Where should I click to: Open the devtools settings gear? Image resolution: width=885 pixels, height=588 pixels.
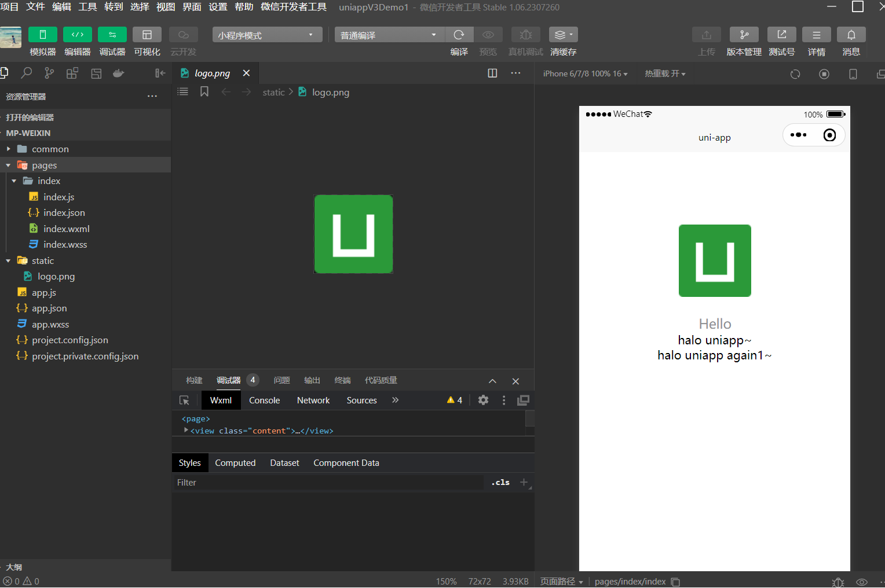(483, 400)
